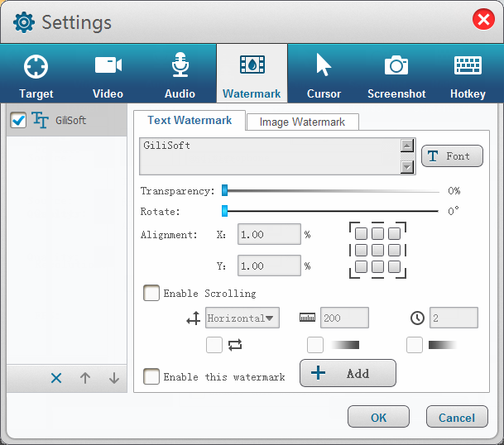Open the Audio microphone tab

[180, 75]
